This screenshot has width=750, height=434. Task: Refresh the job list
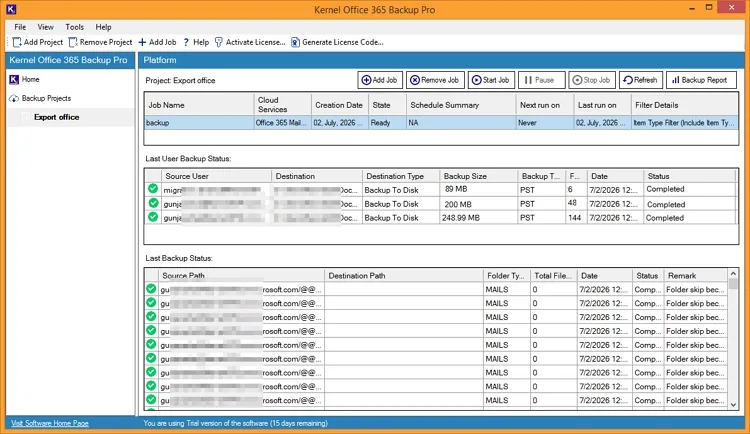[640, 80]
